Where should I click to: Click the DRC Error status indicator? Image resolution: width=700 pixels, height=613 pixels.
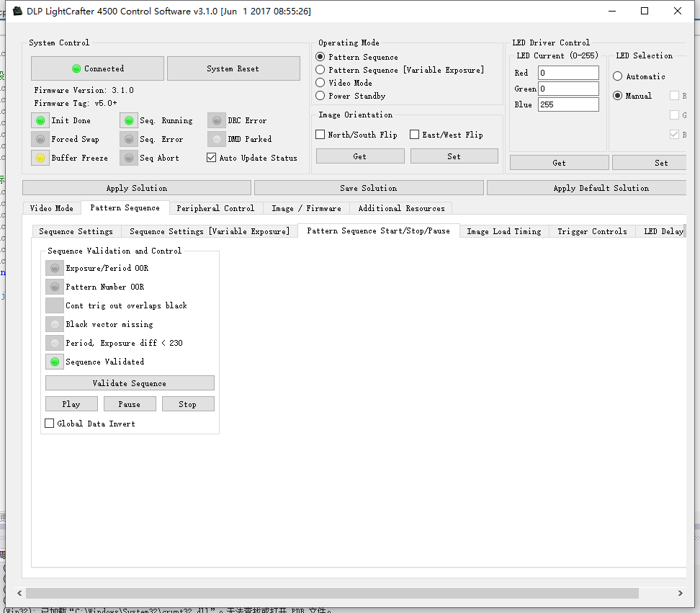(x=217, y=120)
